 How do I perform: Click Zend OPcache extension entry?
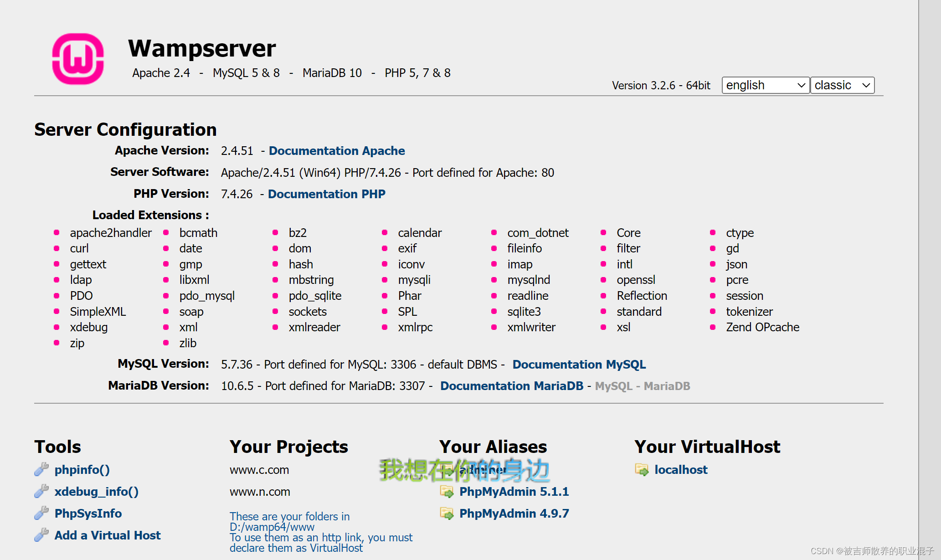(x=762, y=327)
